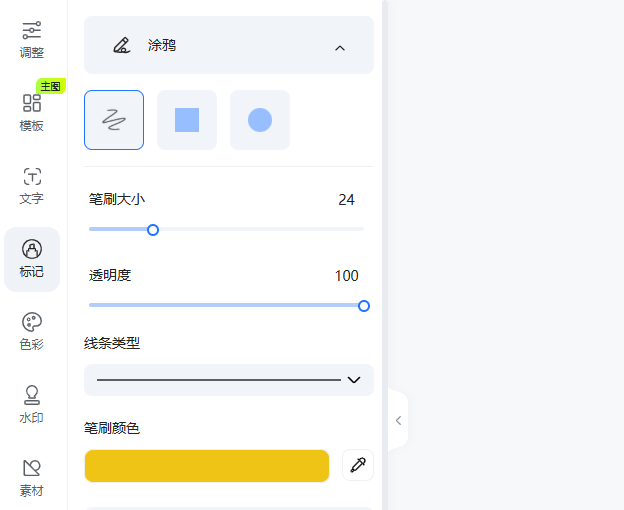Select the freehand scribble brush mode
Viewport: 624px width, 510px height.
(x=114, y=120)
